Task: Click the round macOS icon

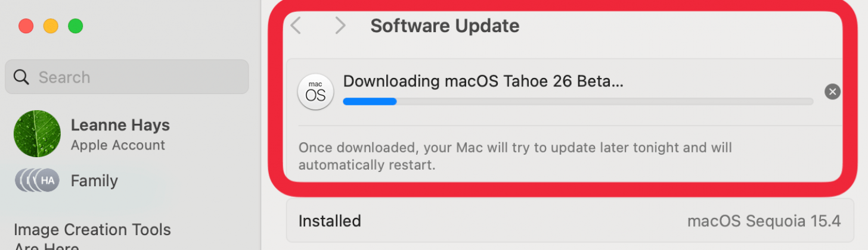Action: [x=315, y=92]
